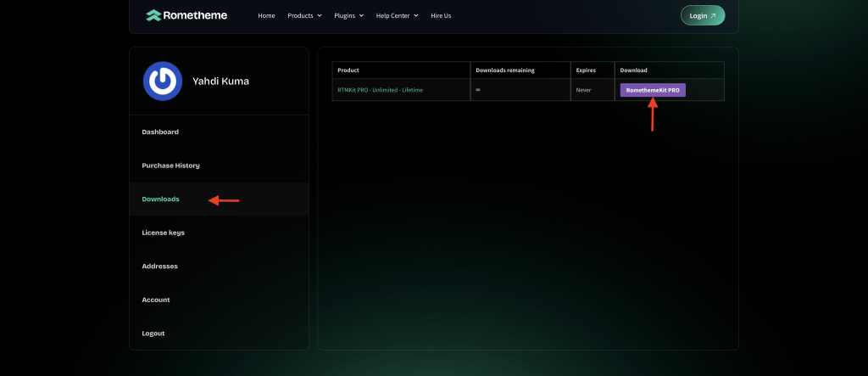The height and width of the screenshot is (376, 868).
Task: Select the Downloads sidebar item
Action: [161, 199]
